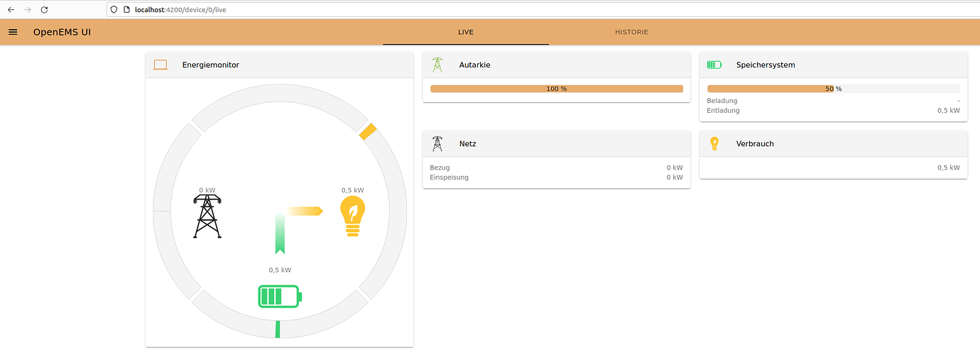Image resolution: width=980 pixels, height=355 pixels.
Task: Click the Entladung row label
Action: [x=723, y=111]
